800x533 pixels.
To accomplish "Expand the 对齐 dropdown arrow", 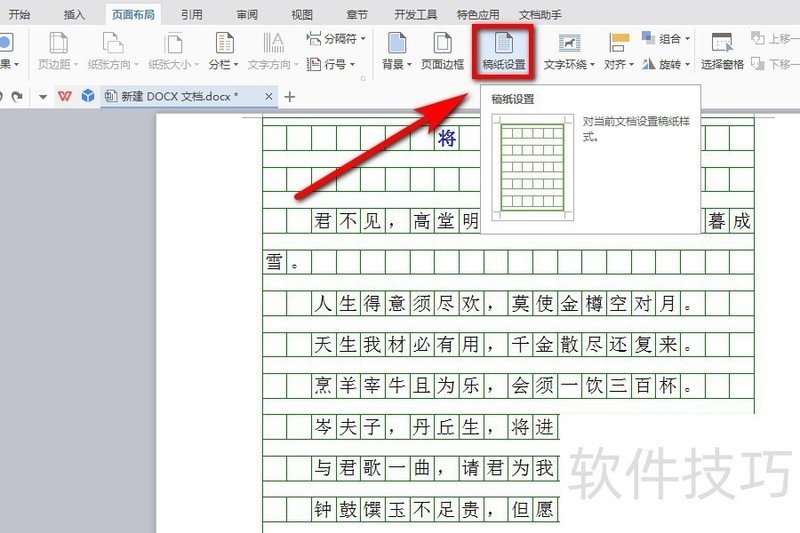I will point(631,65).
